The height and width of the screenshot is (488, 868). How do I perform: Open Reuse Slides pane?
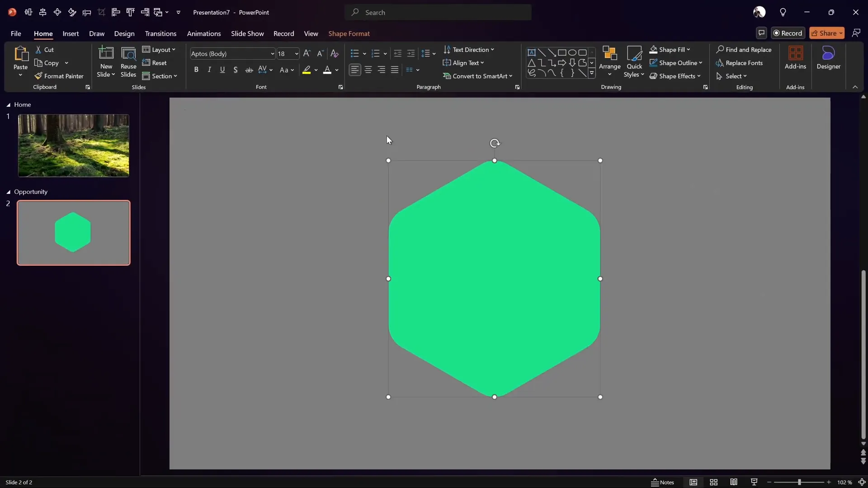point(128,62)
